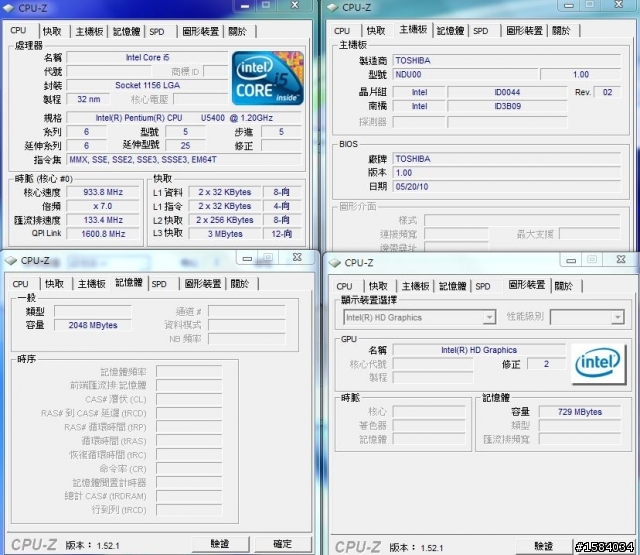Switch to 快取 tab in the CPU window
Screen dimensions: 640x555
click(x=52, y=31)
